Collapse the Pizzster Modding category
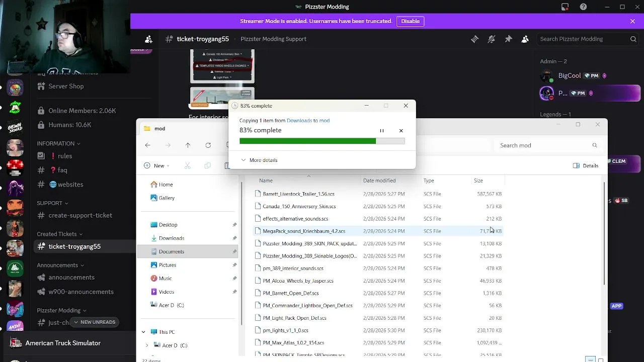The height and width of the screenshot is (362, 644). 61,310
